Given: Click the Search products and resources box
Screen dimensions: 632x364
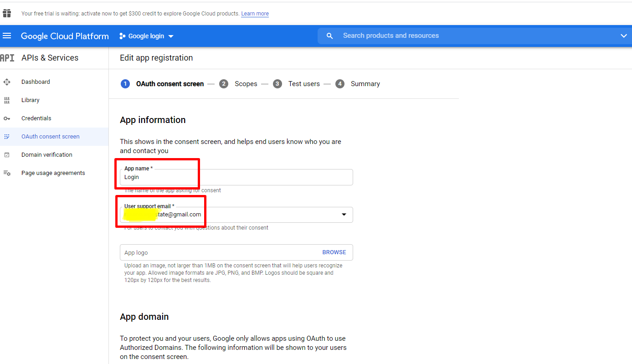Looking at the screenshot, I should click(474, 36).
